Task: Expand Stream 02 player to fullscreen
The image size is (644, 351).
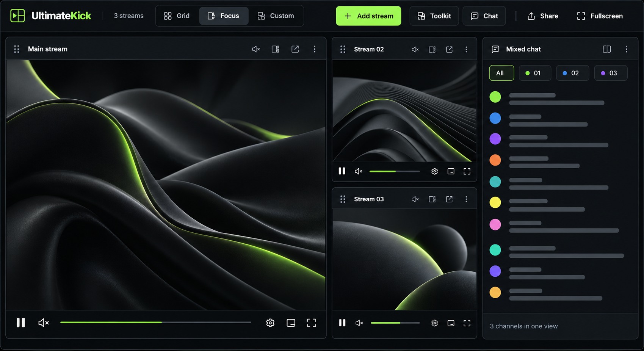Action: click(x=467, y=171)
